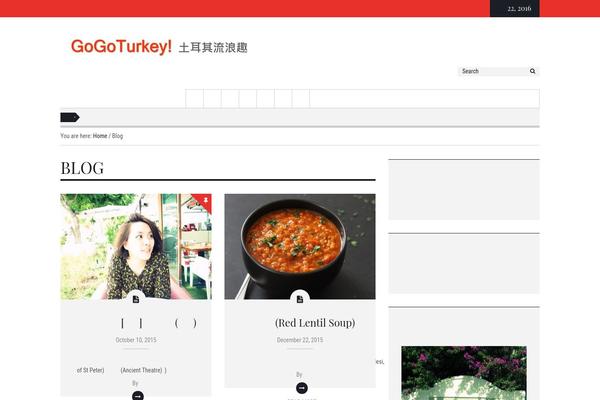Image resolution: width=600 pixels, height=400 pixels.
Task: Click the October 10, 2015 post date
Action: [136, 340]
